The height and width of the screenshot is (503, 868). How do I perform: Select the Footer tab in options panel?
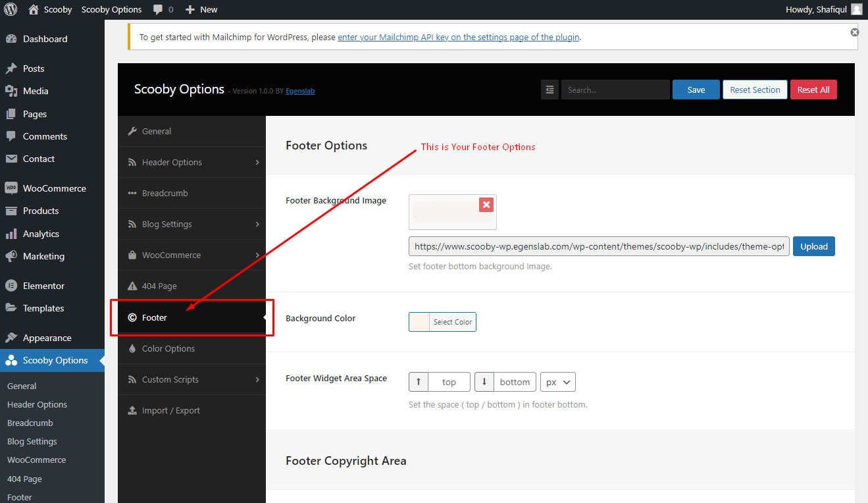[191, 317]
